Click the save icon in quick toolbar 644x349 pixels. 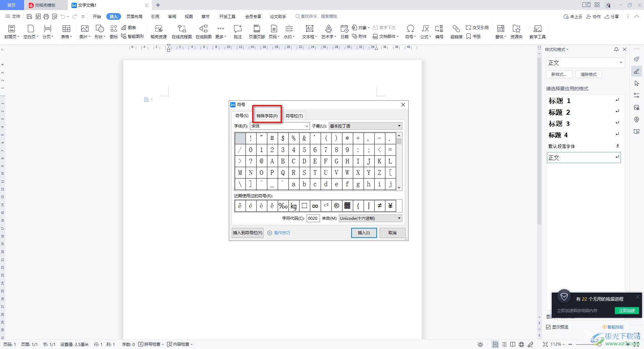click(x=29, y=16)
